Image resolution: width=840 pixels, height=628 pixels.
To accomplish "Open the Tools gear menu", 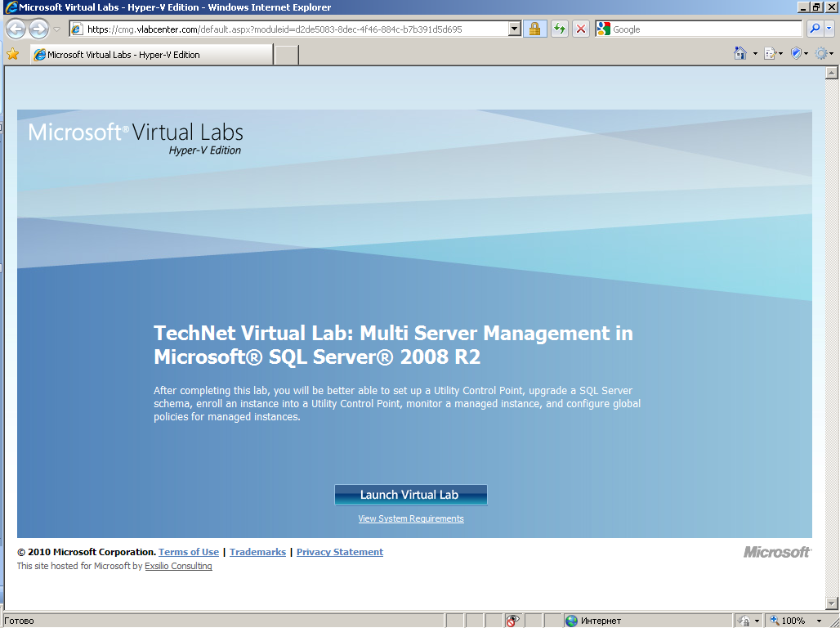I will [821, 53].
